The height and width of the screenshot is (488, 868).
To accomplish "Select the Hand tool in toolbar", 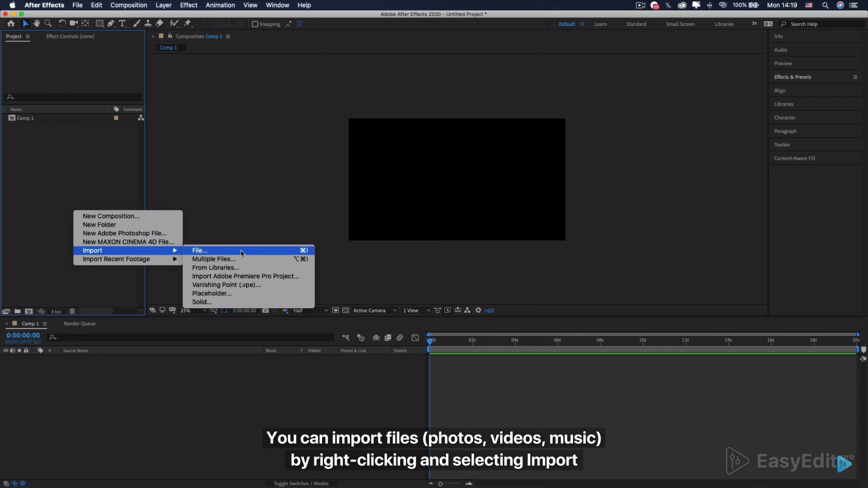I will pos(37,23).
